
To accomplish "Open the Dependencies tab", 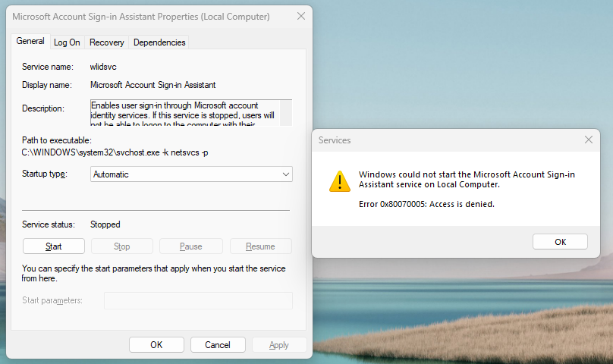I will tap(159, 42).
